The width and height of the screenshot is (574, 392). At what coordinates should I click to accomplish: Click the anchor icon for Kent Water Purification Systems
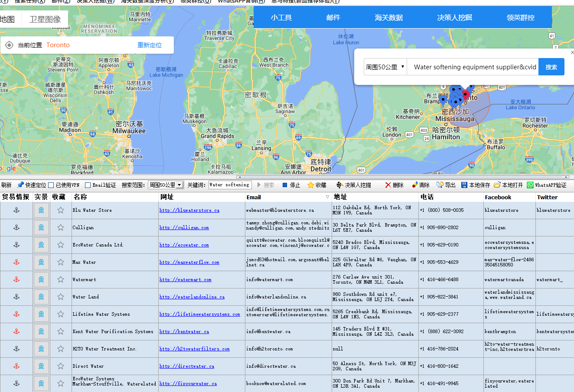(x=16, y=331)
